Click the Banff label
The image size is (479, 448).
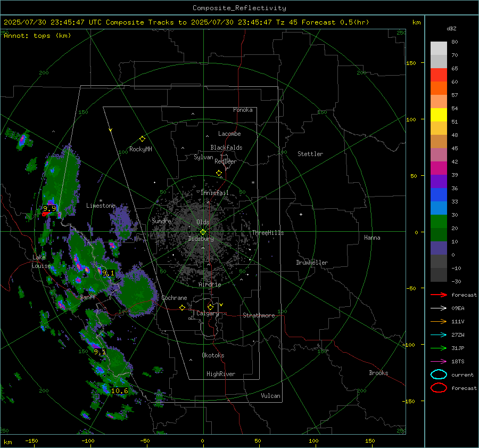coord(88,297)
